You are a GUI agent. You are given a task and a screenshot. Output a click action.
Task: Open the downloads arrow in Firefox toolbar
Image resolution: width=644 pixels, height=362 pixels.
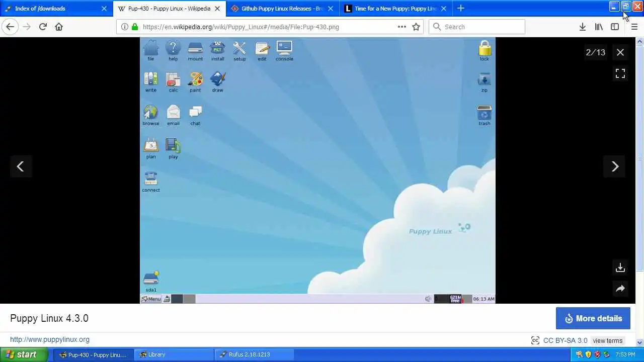point(582,27)
